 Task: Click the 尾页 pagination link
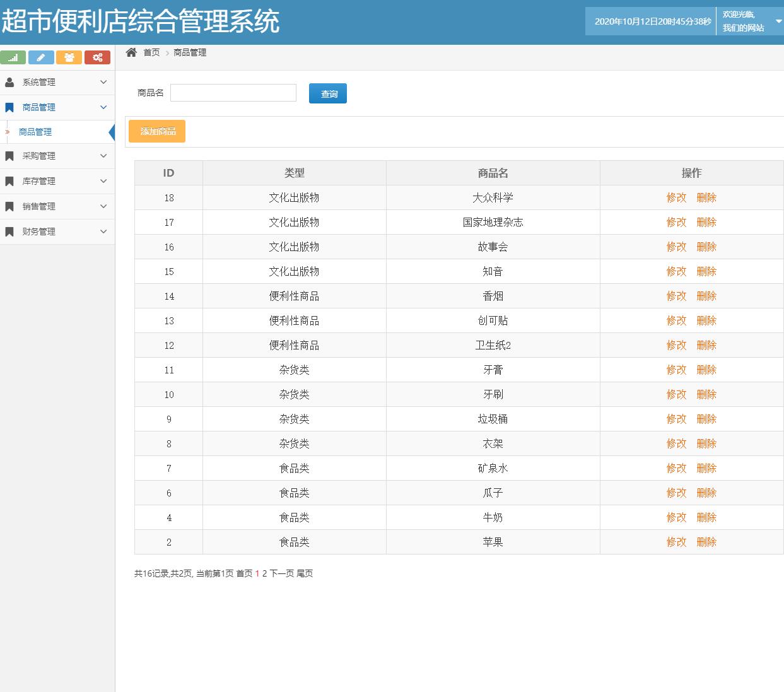point(306,573)
